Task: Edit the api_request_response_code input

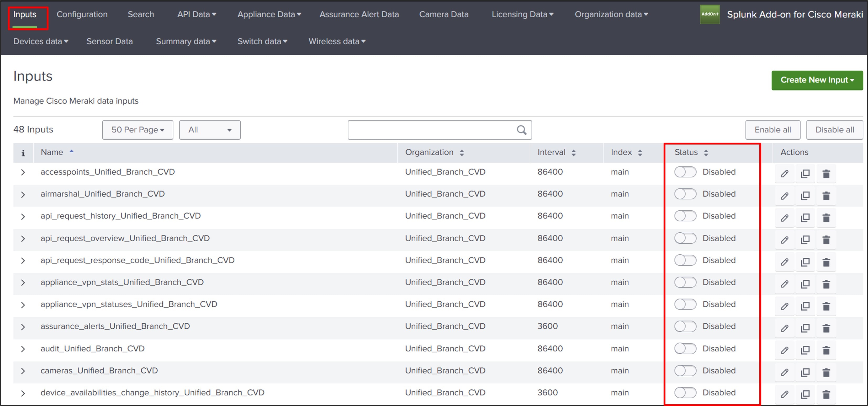Action: [785, 262]
